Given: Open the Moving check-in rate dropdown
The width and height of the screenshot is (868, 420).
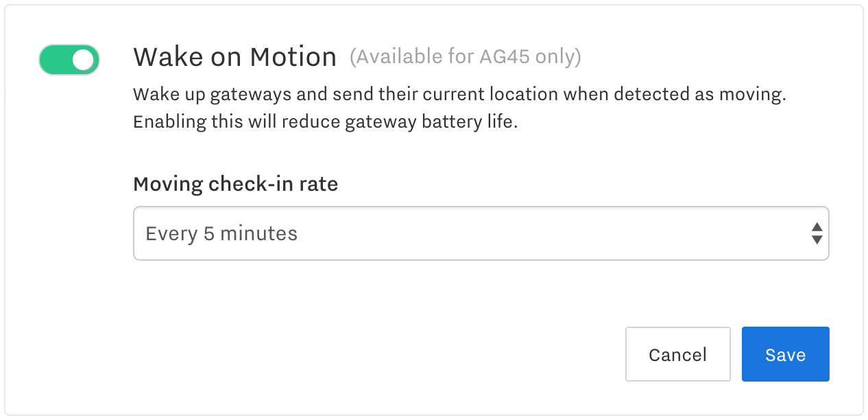Looking at the screenshot, I should point(481,233).
